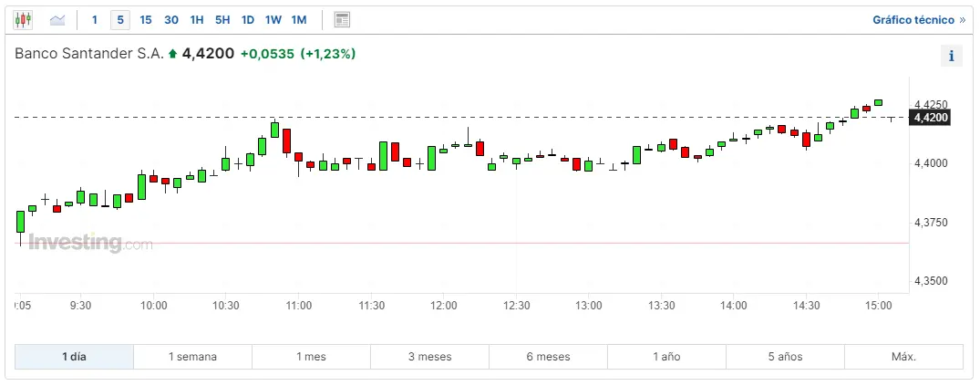This screenshot has height=386, width=980.
Task: Switch to area chart type icon
Action: pyautogui.click(x=57, y=20)
